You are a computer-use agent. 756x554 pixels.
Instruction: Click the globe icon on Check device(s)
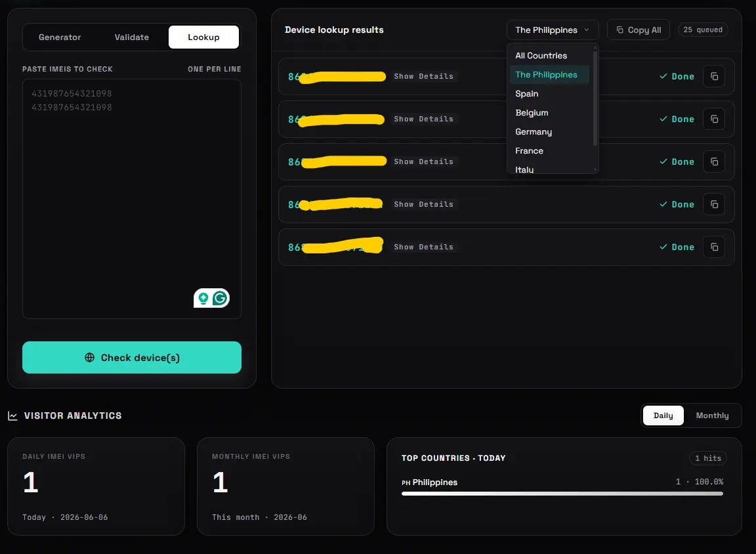pyautogui.click(x=90, y=357)
